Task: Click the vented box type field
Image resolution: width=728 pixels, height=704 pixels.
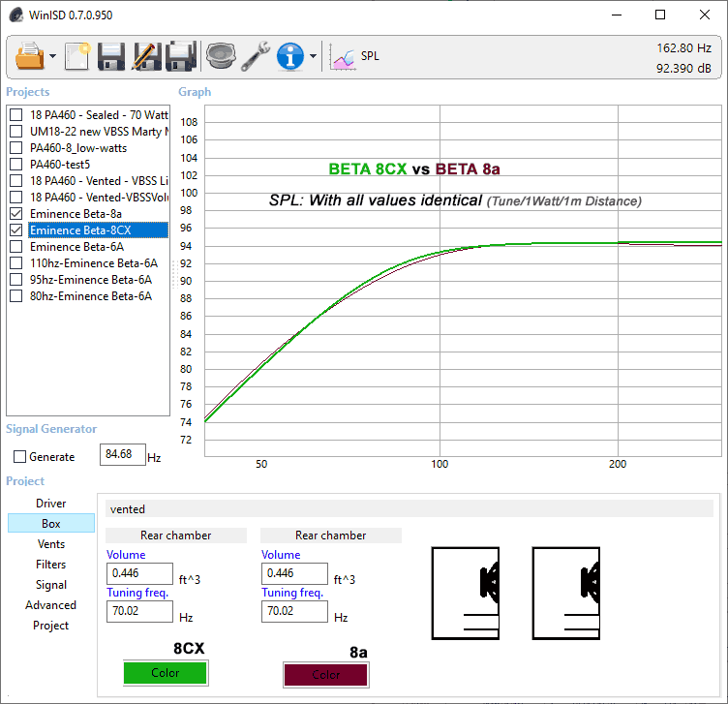Action: point(409,509)
